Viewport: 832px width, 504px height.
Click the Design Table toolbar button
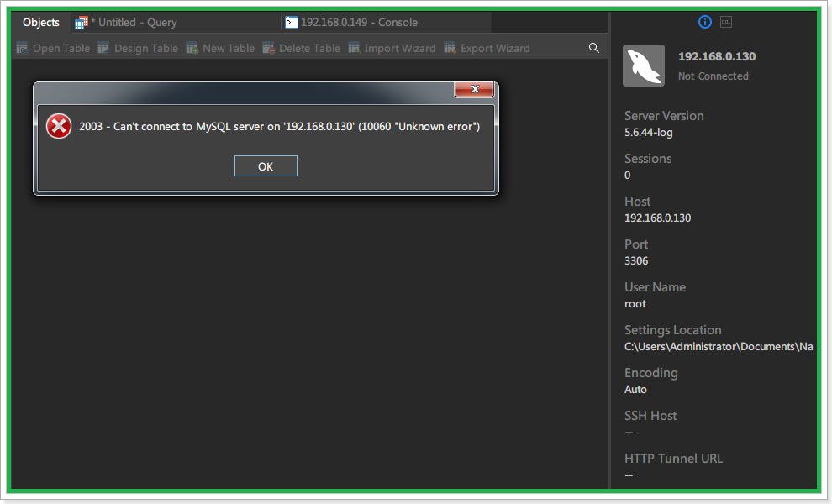coord(138,48)
